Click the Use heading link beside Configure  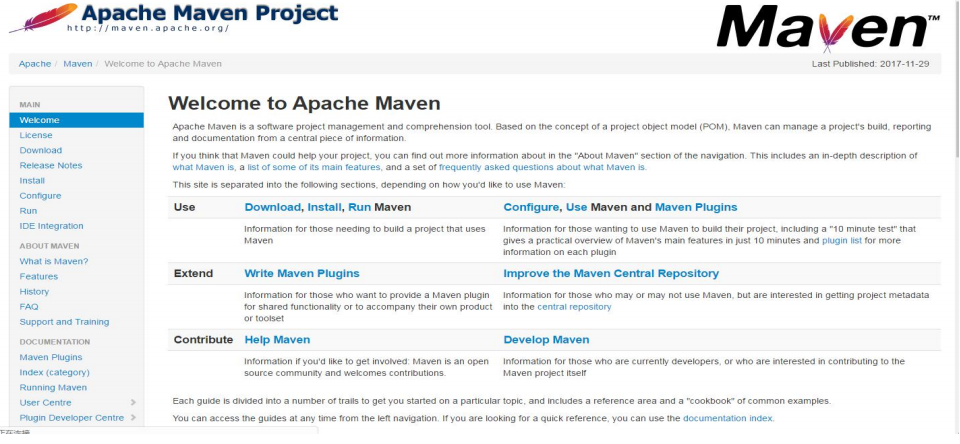tap(577, 207)
